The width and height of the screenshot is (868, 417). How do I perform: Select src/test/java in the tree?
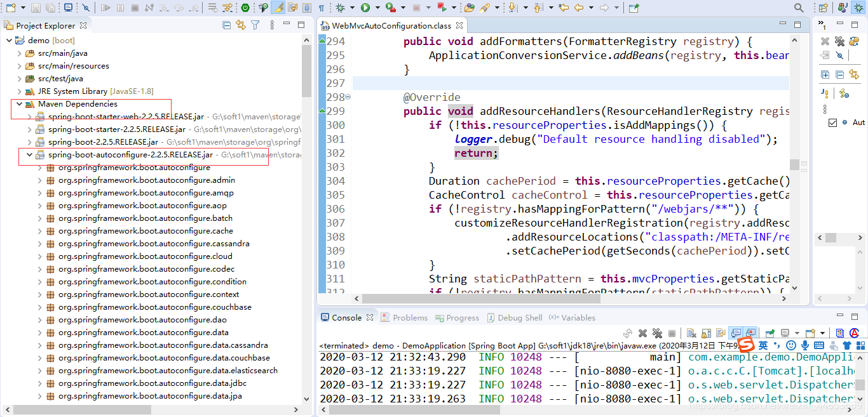click(x=60, y=78)
